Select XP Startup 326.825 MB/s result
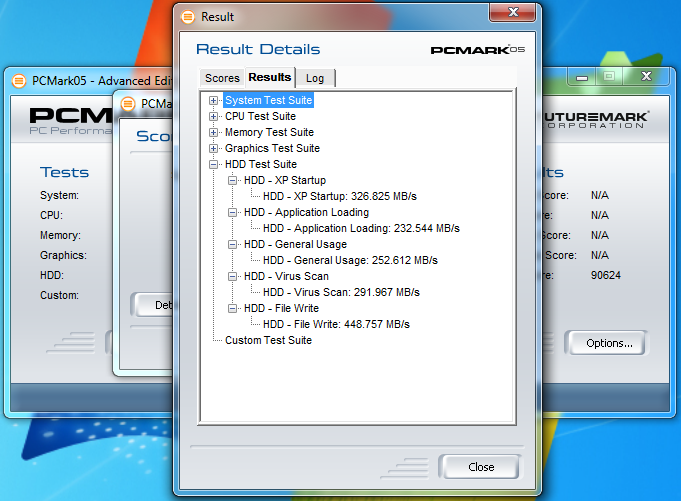 [340, 196]
